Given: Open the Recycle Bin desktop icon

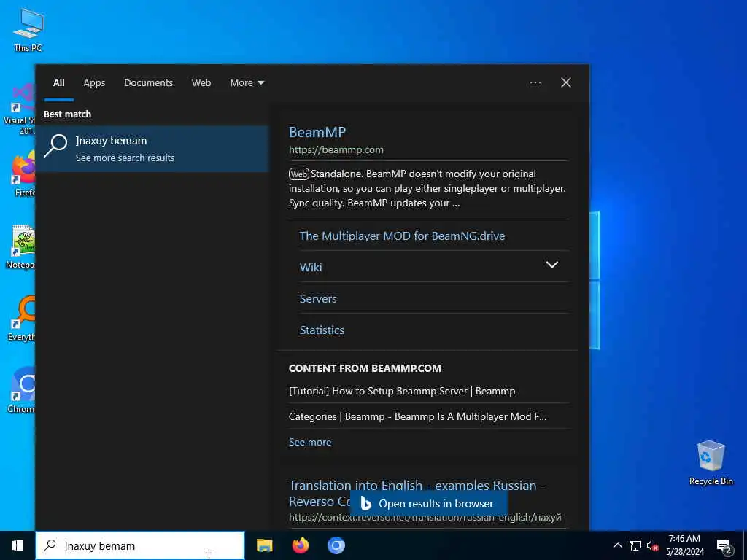Looking at the screenshot, I should point(711,463).
